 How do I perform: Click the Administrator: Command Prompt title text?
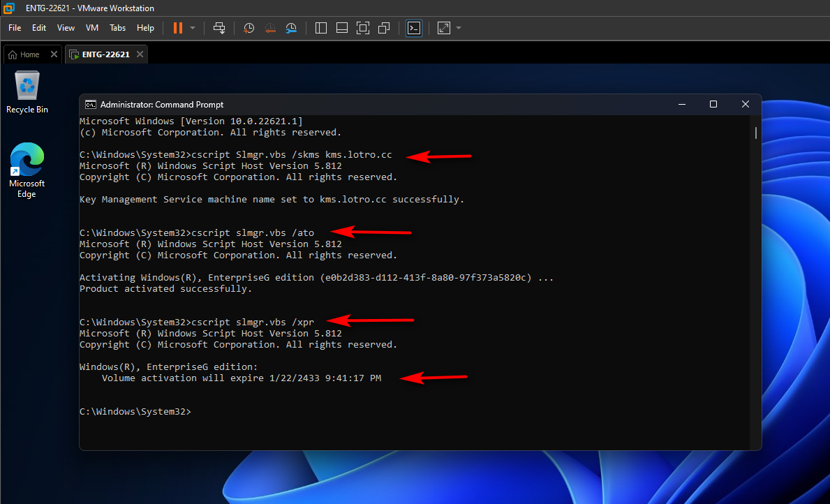(162, 104)
